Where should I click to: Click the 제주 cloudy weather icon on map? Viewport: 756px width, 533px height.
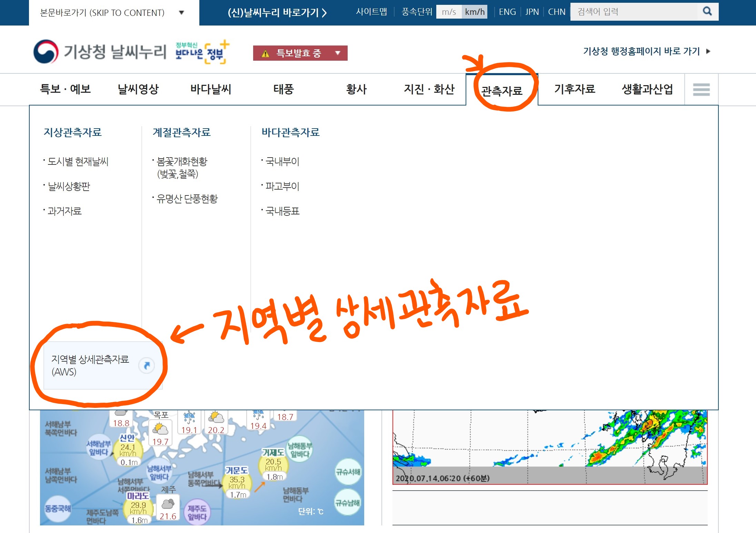[168, 504]
